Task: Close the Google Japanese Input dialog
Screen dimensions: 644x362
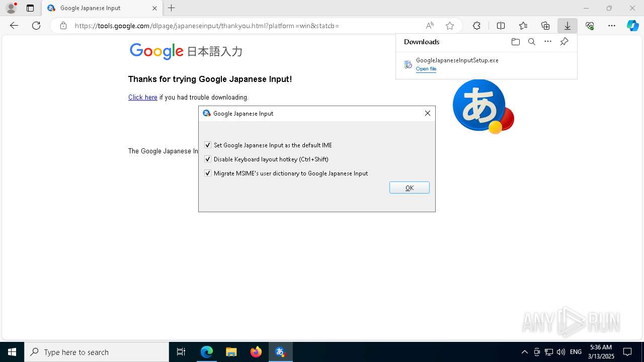Action: tap(428, 113)
